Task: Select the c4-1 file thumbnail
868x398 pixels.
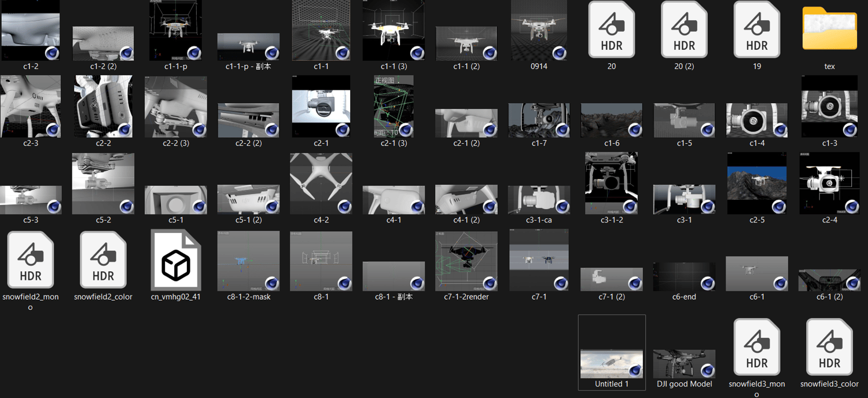Action: (x=393, y=200)
